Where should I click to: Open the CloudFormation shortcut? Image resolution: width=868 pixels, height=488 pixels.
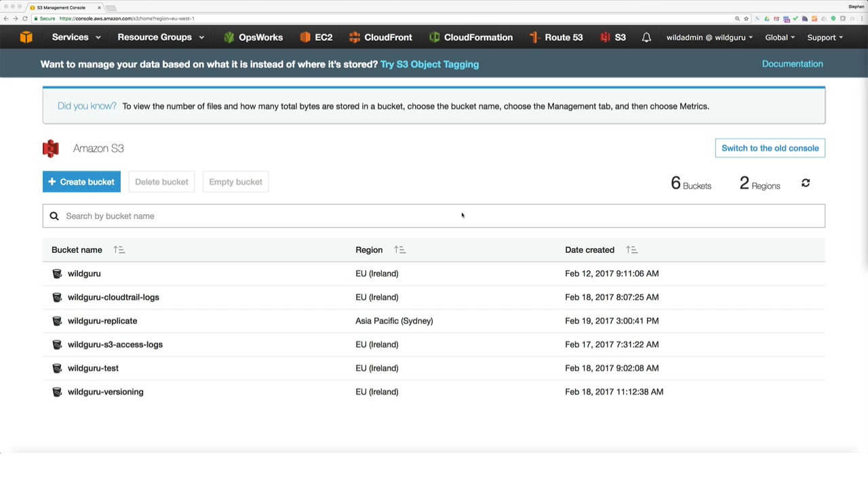(471, 37)
